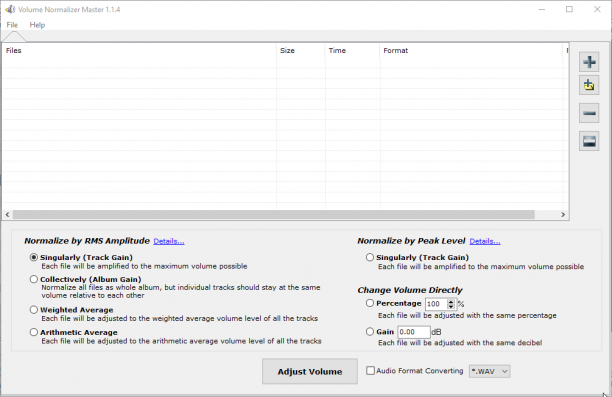The width and height of the screenshot is (612, 397).
Task: Click the Adjust Volume button
Action: click(310, 371)
